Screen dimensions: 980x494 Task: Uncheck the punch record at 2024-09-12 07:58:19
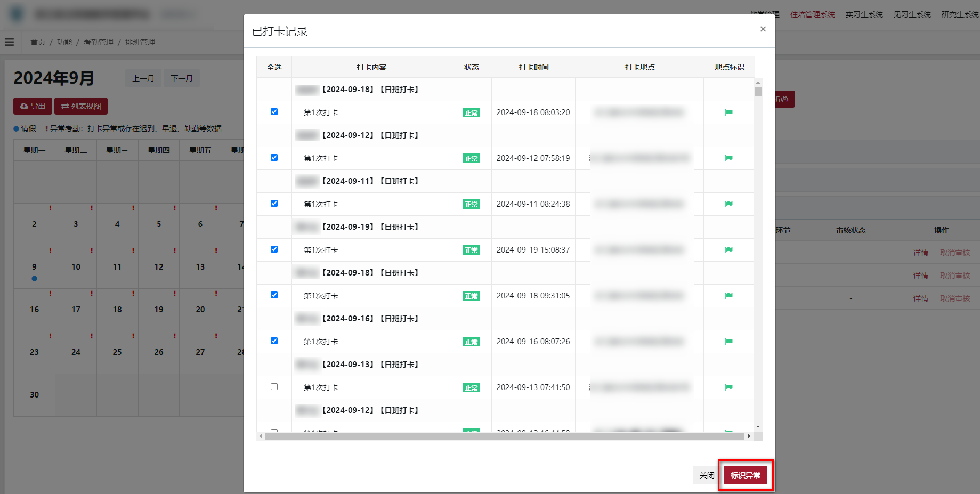(274, 157)
